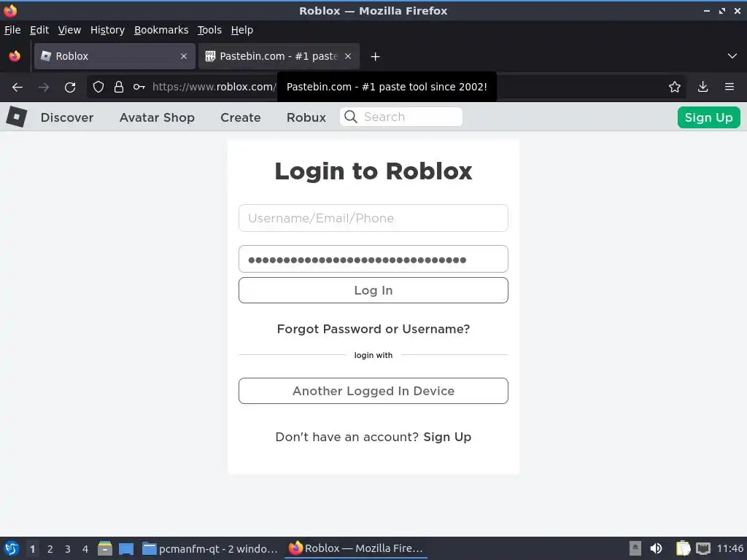Open the Bookmarks menu
747x560 pixels.
pyautogui.click(x=161, y=30)
